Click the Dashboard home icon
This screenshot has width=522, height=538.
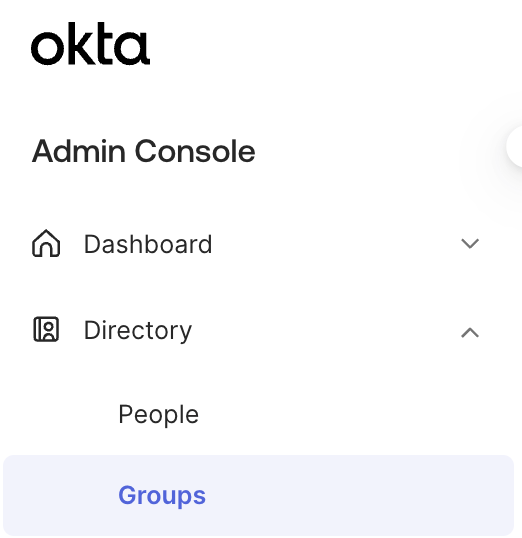click(46, 243)
